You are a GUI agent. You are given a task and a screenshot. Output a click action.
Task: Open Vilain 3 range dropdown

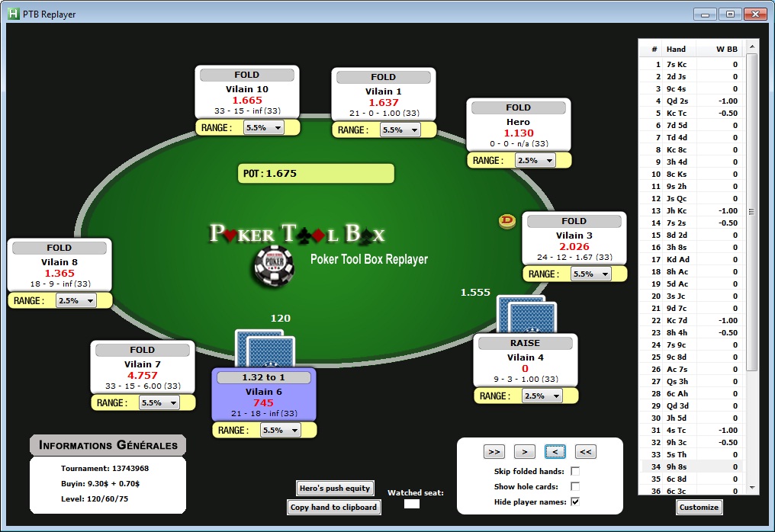[x=590, y=274]
